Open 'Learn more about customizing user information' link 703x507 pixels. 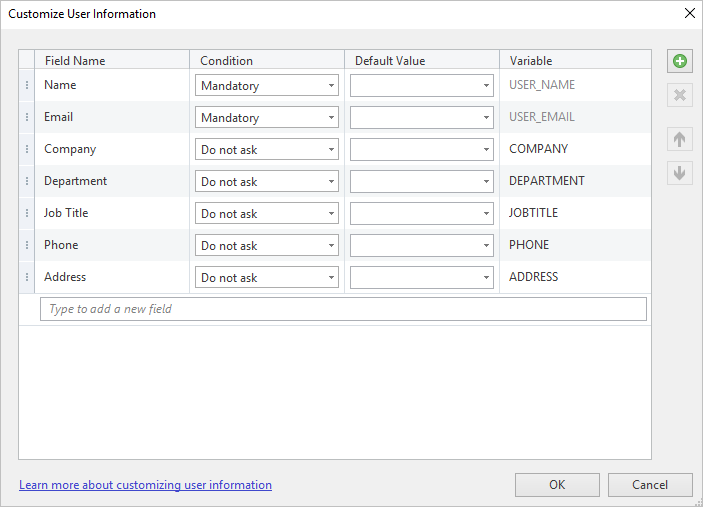[x=145, y=485]
